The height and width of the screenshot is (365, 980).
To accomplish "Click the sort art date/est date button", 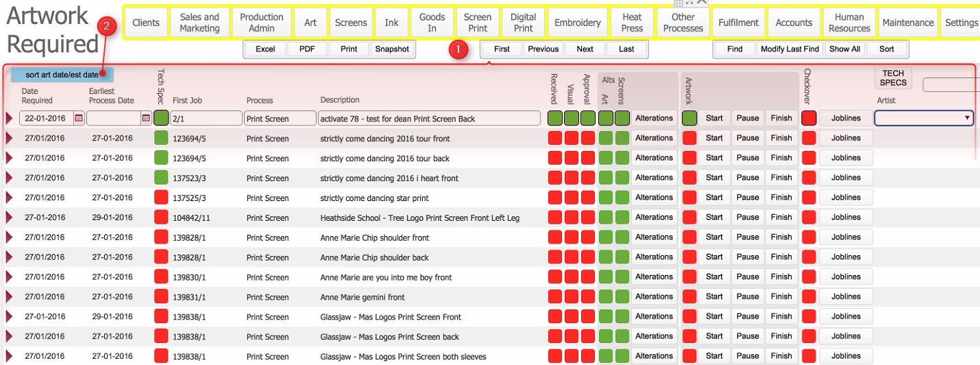I will coord(62,75).
